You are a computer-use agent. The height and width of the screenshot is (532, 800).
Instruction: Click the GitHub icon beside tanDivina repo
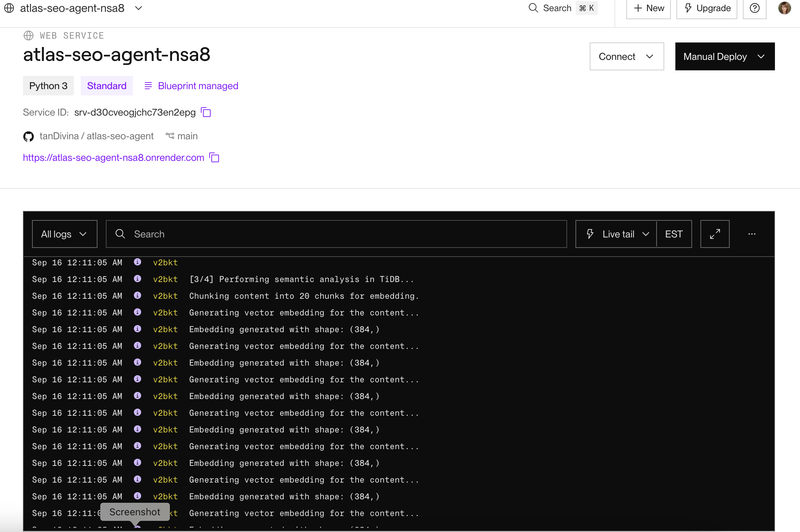pos(29,136)
